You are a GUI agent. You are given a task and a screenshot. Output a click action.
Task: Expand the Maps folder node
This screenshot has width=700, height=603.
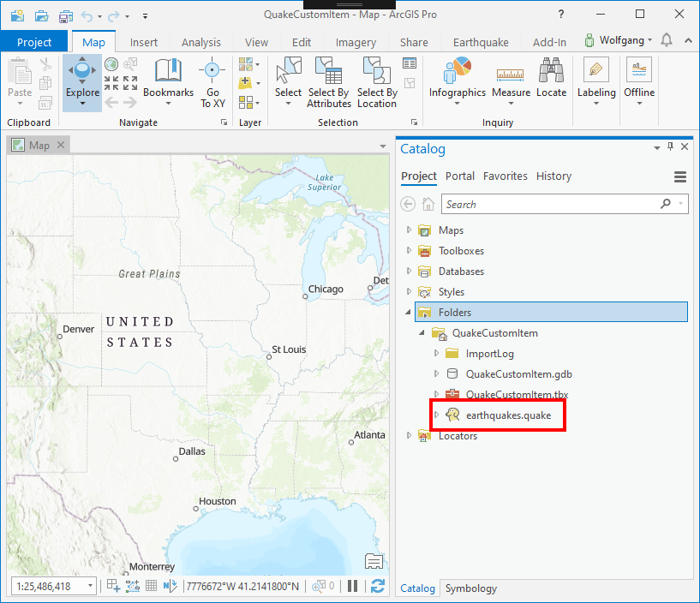pyautogui.click(x=409, y=230)
